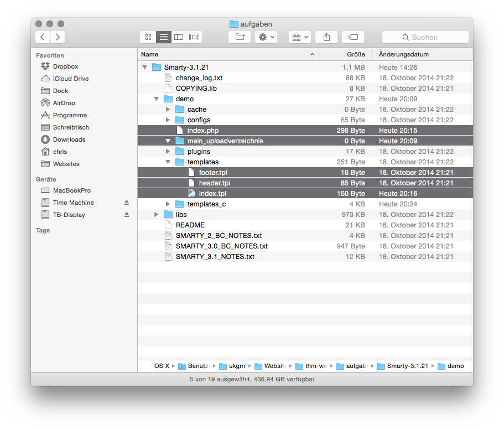Expand the plugins folder
The image size is (504, 430).
click(168, 152)
